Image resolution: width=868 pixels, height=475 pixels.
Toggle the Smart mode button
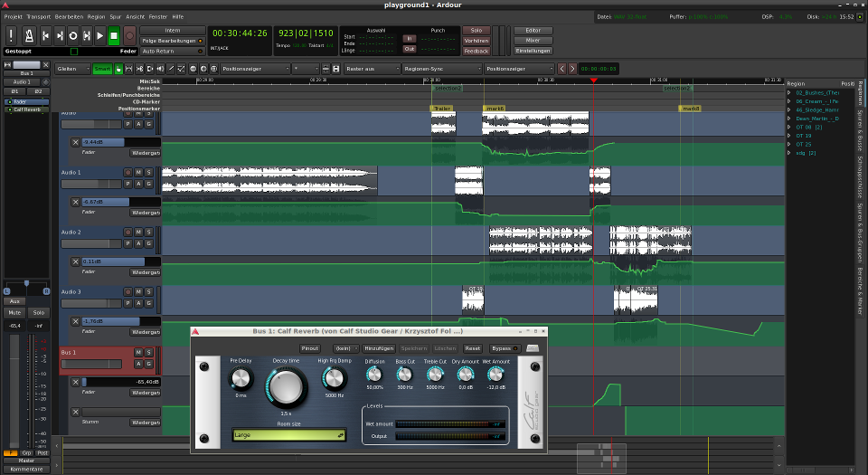(102, 69)
